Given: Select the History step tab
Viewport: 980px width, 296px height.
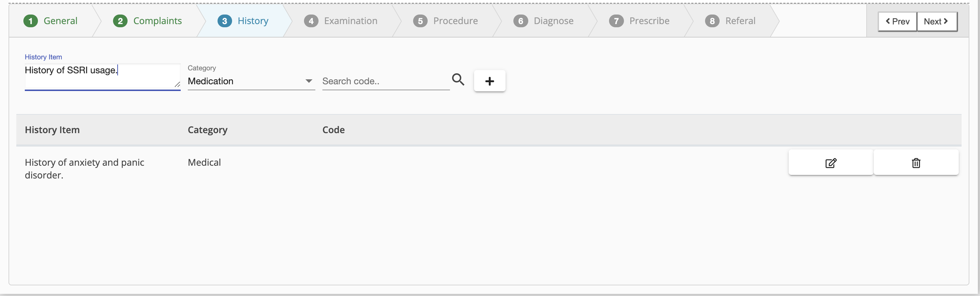Looking at the screenshot, I should tap(243, 21).
